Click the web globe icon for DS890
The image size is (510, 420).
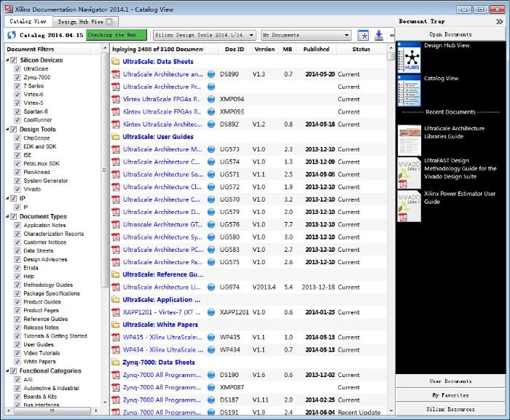click(x=211, y=74)
